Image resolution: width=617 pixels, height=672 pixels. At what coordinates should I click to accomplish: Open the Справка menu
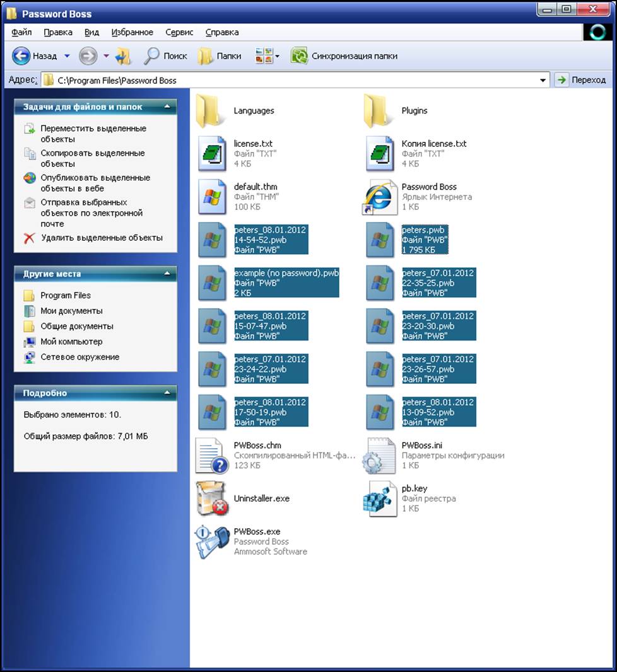(222, 32)
